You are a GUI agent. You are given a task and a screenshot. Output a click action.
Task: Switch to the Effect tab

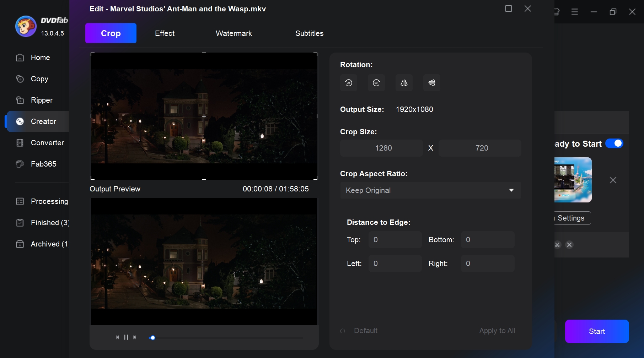[165, 33]
